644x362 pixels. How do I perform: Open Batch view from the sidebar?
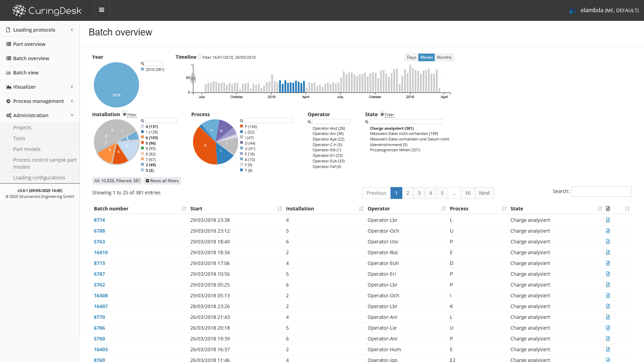coord(26,73)
